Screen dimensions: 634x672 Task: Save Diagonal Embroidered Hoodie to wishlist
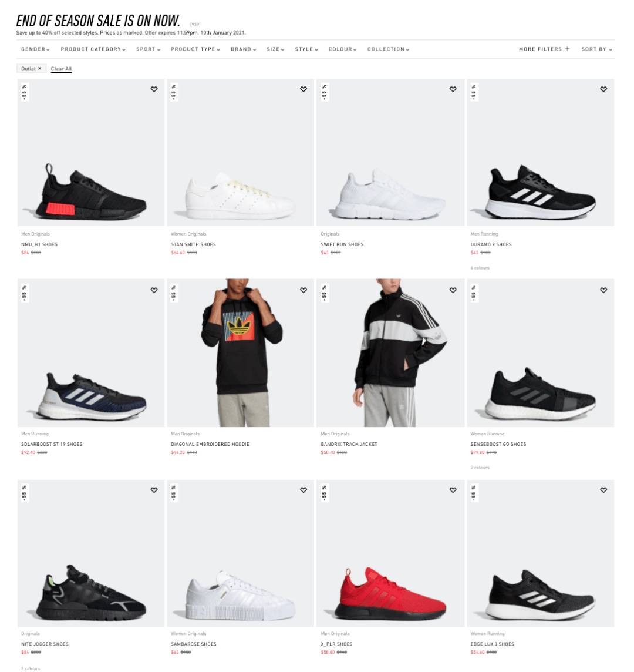(303, 290)
